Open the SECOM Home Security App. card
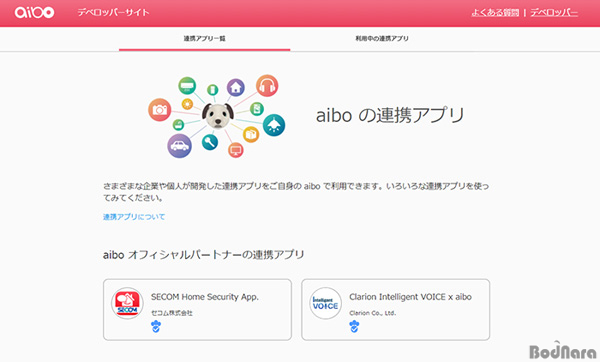Screen dimensions: 600x362 coord(197,310)
